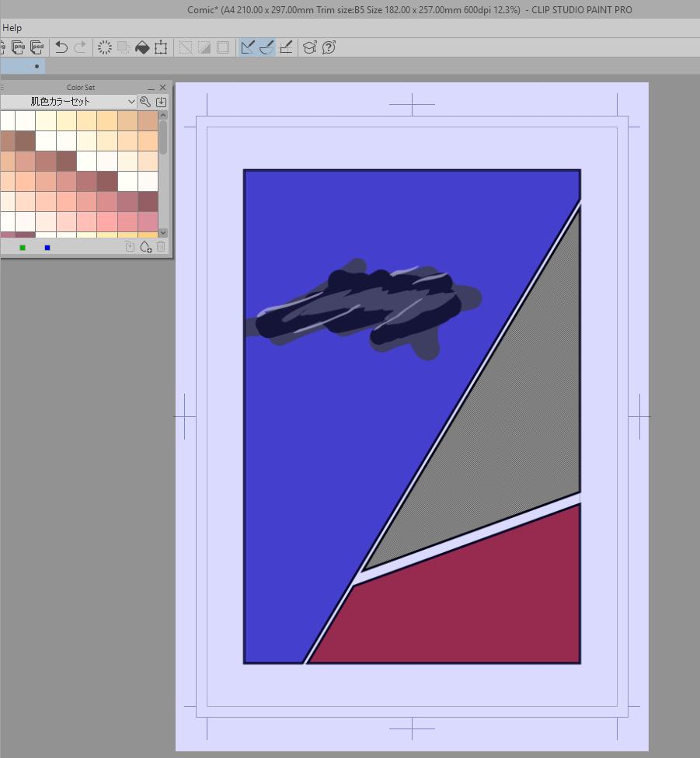Pick the dark brown swatch in second row
The image size is (700, 758).
coord(25,141)
